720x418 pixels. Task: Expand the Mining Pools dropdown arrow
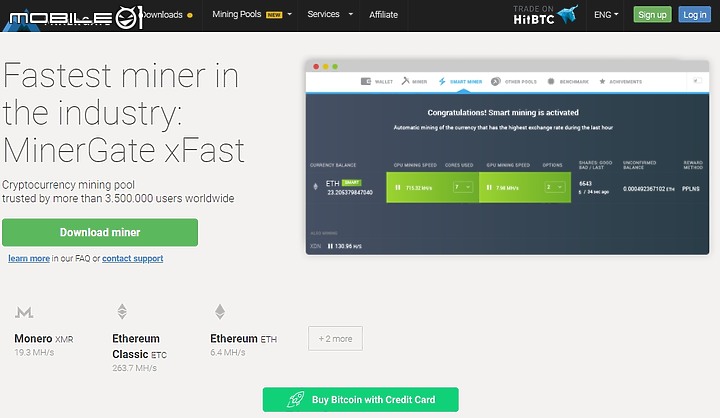(x=289, y=14)
